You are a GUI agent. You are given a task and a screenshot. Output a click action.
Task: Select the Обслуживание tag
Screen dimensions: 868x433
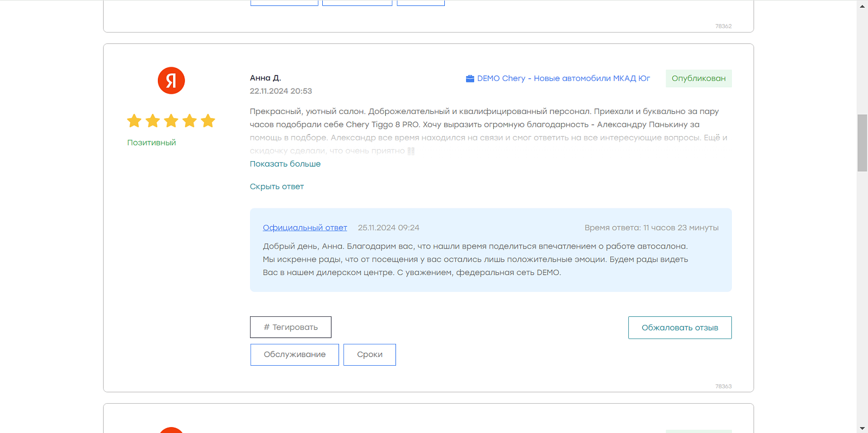tap(295, 355)
